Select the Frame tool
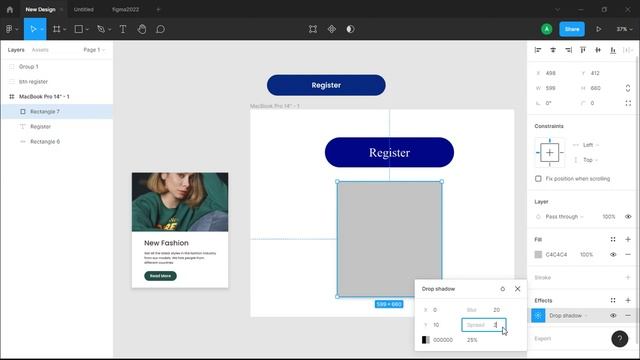640x360 pixels. pyautogui.click(x=57, y=29)
